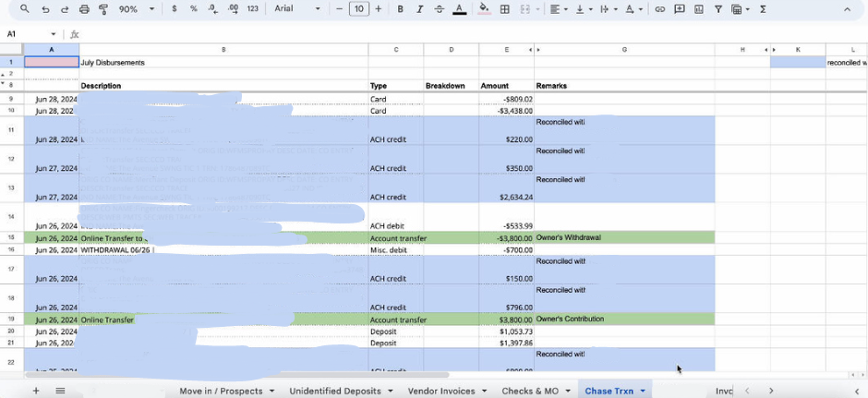Screen dimensions: 868x398
Task: Insert a chart
Action: (699, 9)
